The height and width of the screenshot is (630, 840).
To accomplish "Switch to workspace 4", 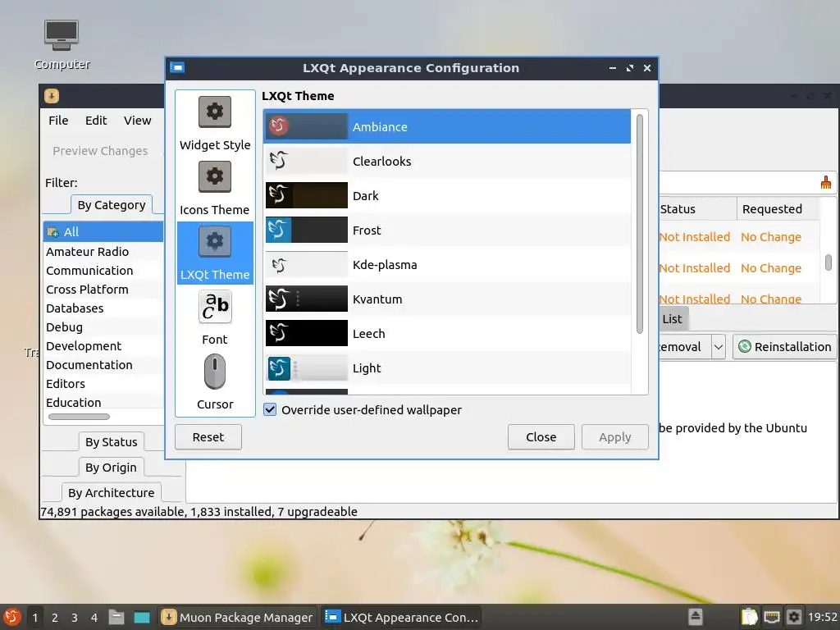I will 94,617.
